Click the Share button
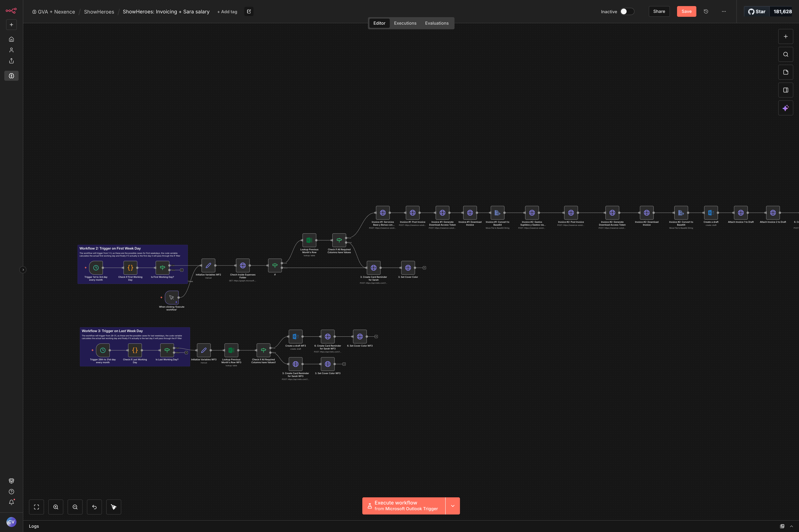 pyautogui.click(x=659, y=12)
